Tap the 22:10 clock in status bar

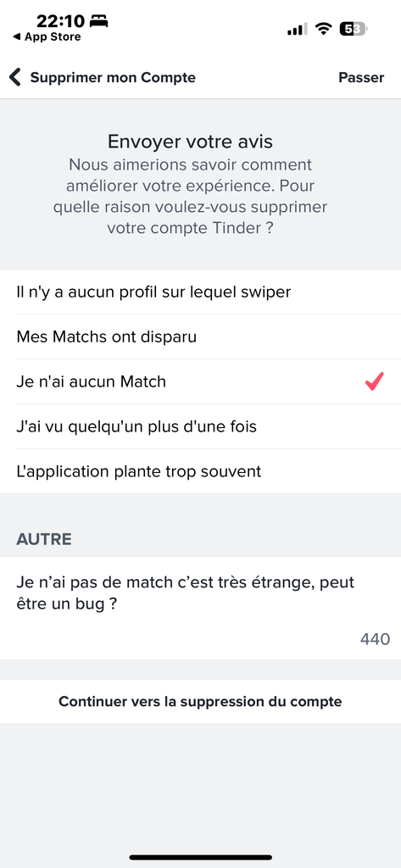click(x=60, y=21)
